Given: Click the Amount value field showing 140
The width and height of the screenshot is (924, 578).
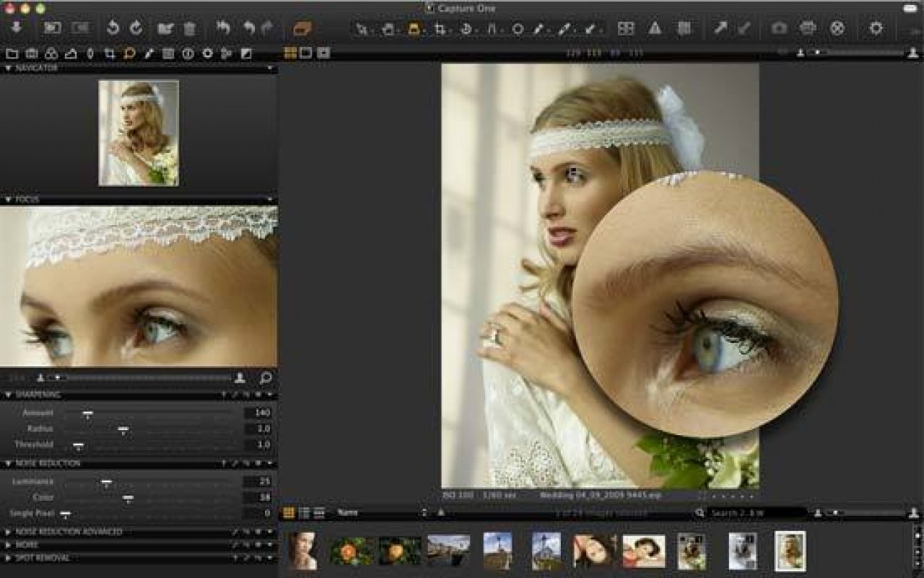Looking at the screenshot, I should click(258, 413).
